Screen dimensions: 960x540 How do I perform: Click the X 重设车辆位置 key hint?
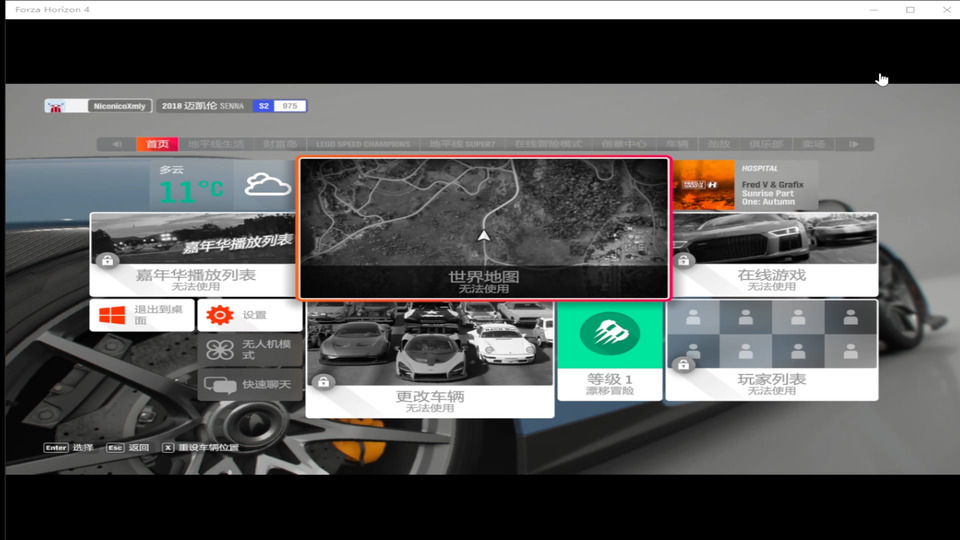tap(200, 448)
